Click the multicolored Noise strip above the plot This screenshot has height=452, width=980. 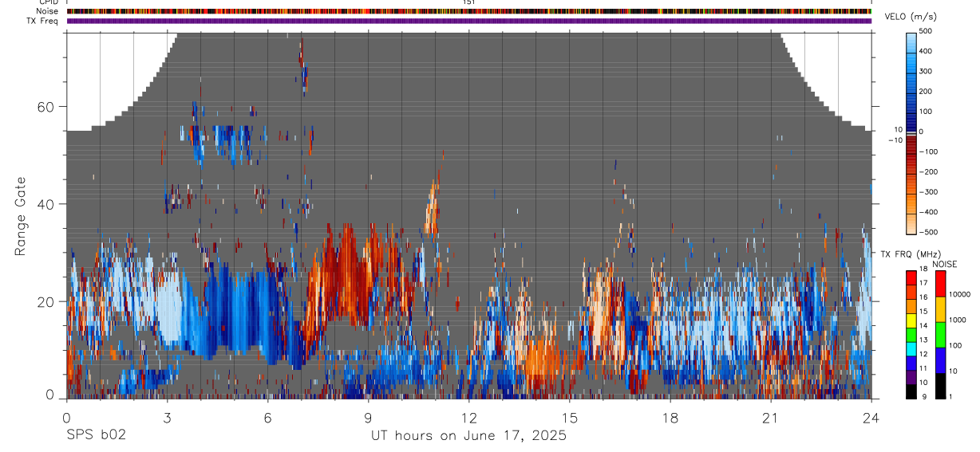pyautogui.click(x=468, y=11)
